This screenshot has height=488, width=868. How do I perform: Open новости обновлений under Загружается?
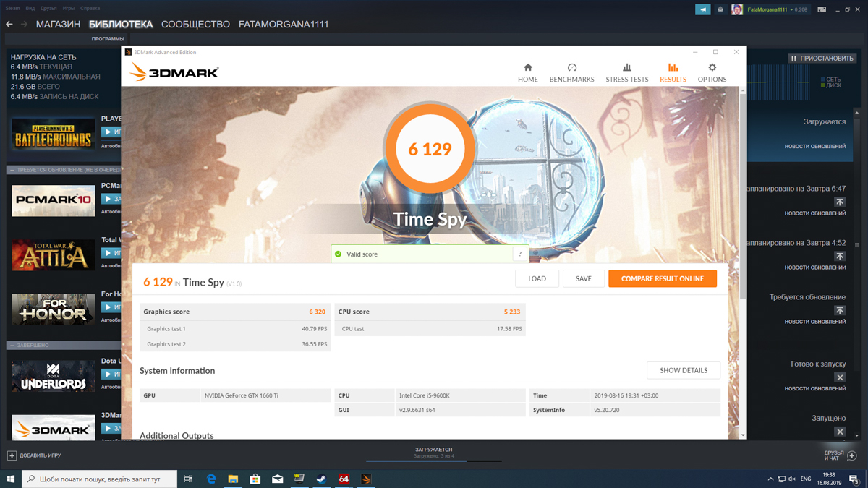click(815, 146)
